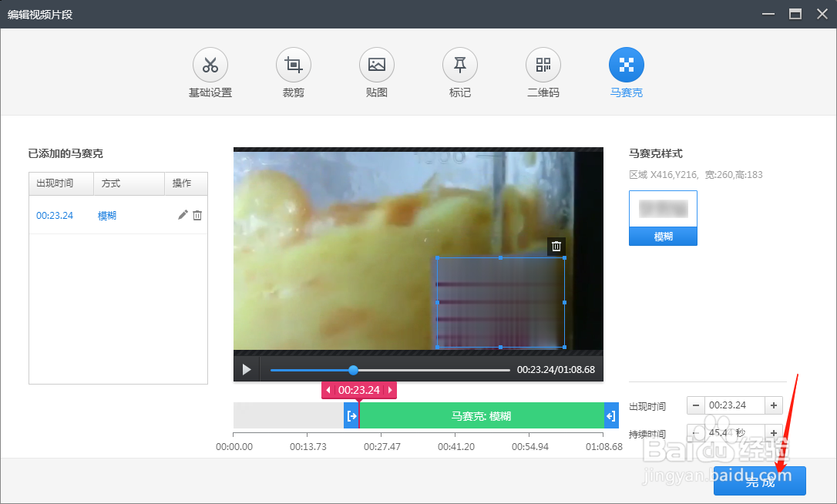Select the 基础设置 scissors icon
The image size is (837, 504).
pyautogui.click(x=210, y=64)
